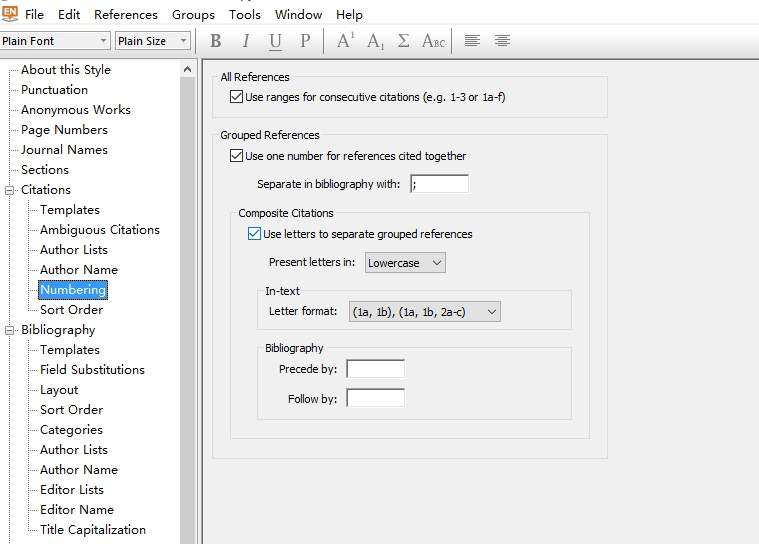Apply Underline formatting from the toolbar
Screen dimensions: 759x544
point(275,41)
